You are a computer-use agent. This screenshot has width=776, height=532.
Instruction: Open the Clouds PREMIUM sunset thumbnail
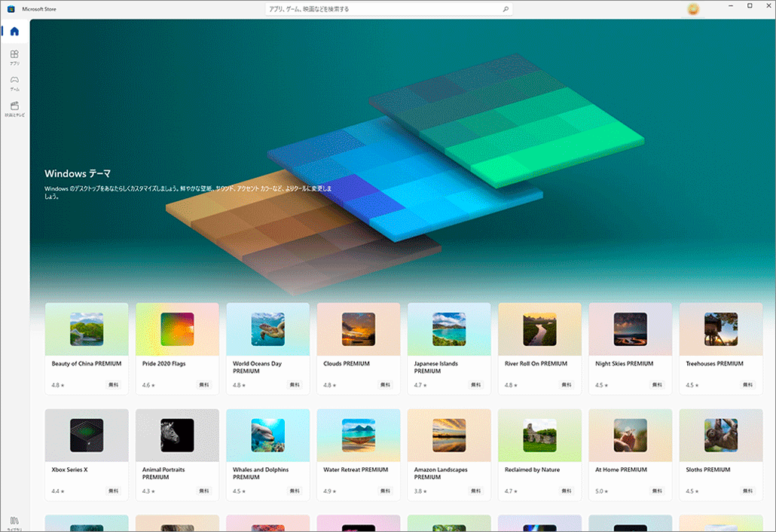click(359, 329)
